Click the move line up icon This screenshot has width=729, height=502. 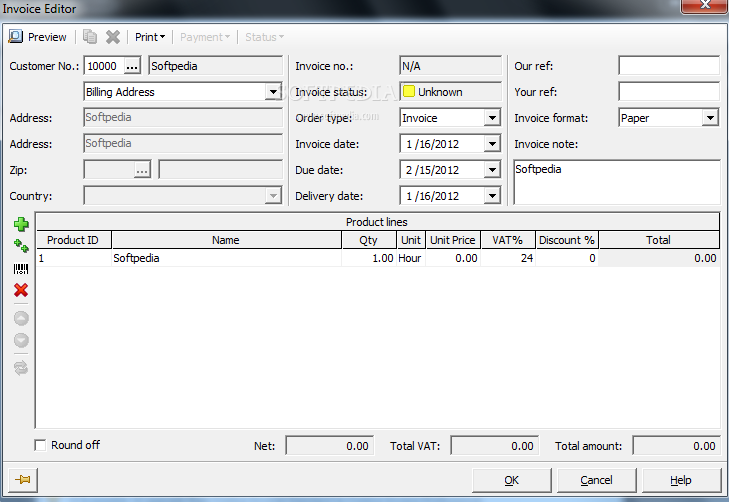(21, 318)
